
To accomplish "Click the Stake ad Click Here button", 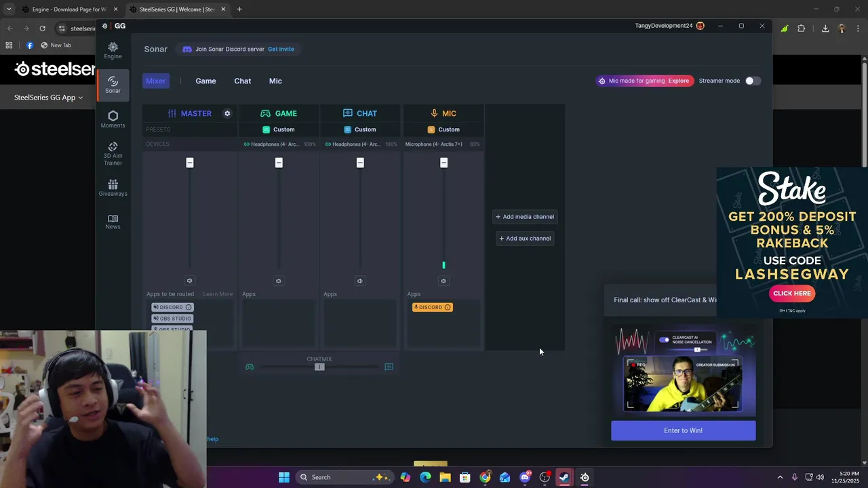I will pyautogui.click(x=791, y=293).
